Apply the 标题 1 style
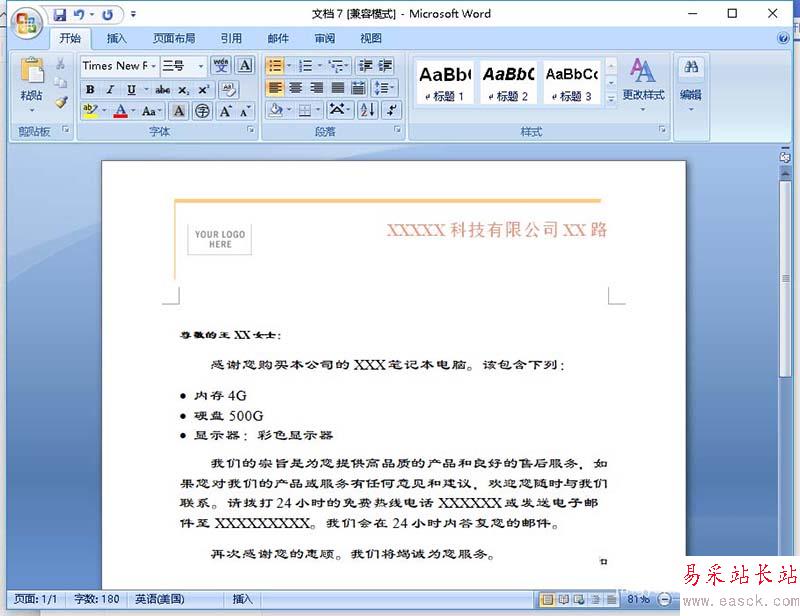The image size is (800, 616). click(444, 82)
